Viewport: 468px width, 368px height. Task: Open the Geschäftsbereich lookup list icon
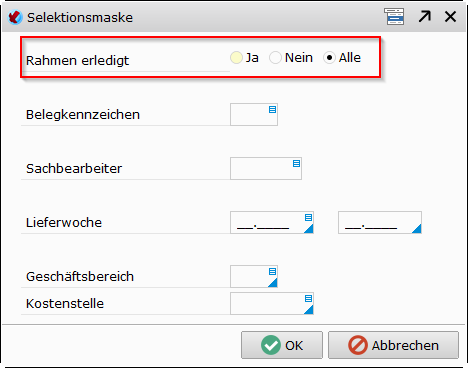click(272, 272)
